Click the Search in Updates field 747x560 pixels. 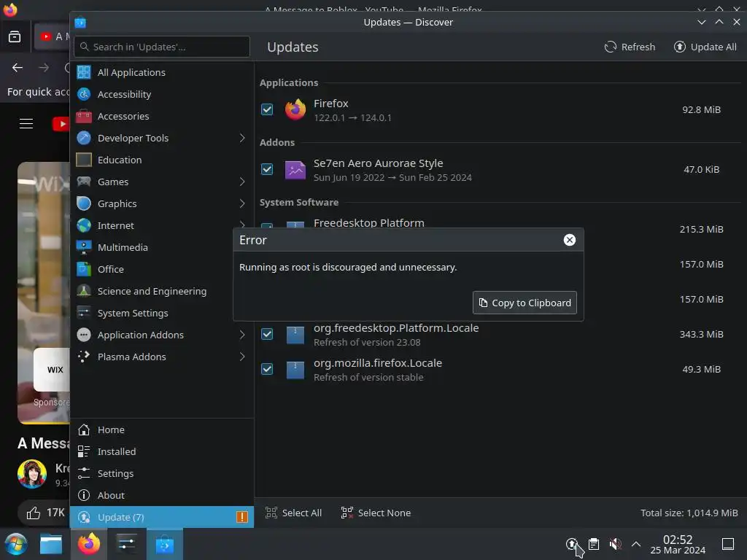click(x=162, y=47)
